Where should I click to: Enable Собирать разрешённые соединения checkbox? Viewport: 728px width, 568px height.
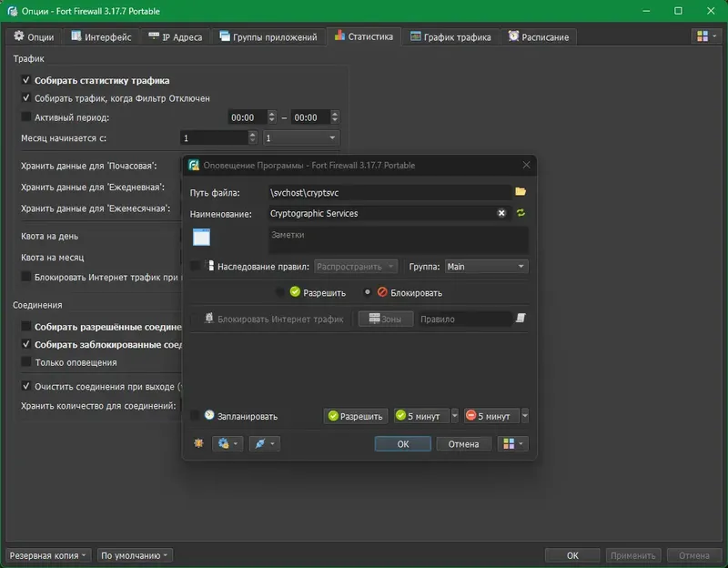click(26, 327)
